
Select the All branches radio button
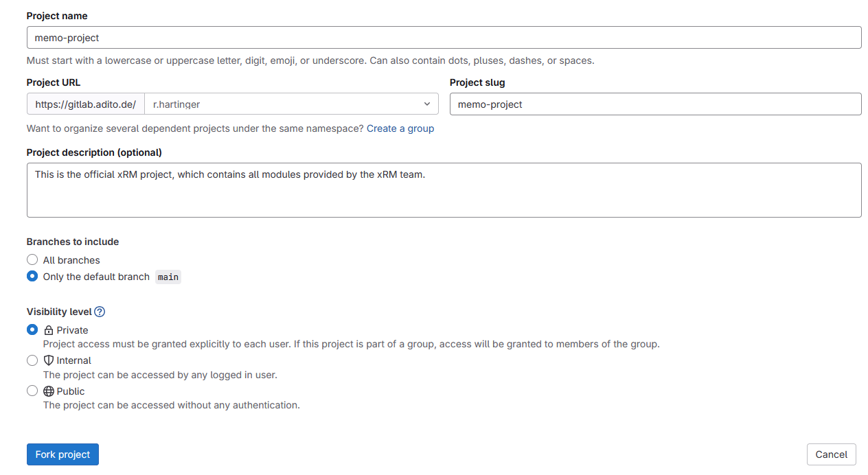point(32,259)
